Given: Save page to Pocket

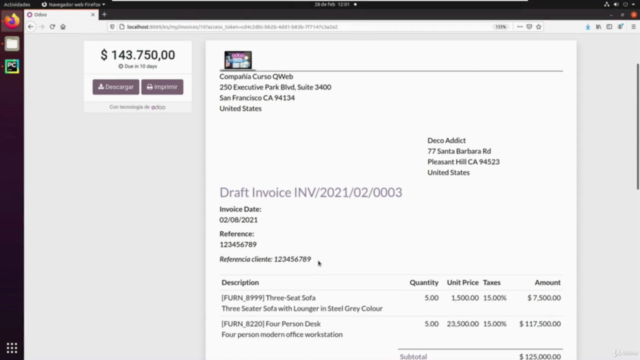Looking at the screenshot, I should click(x=529, y=27).
